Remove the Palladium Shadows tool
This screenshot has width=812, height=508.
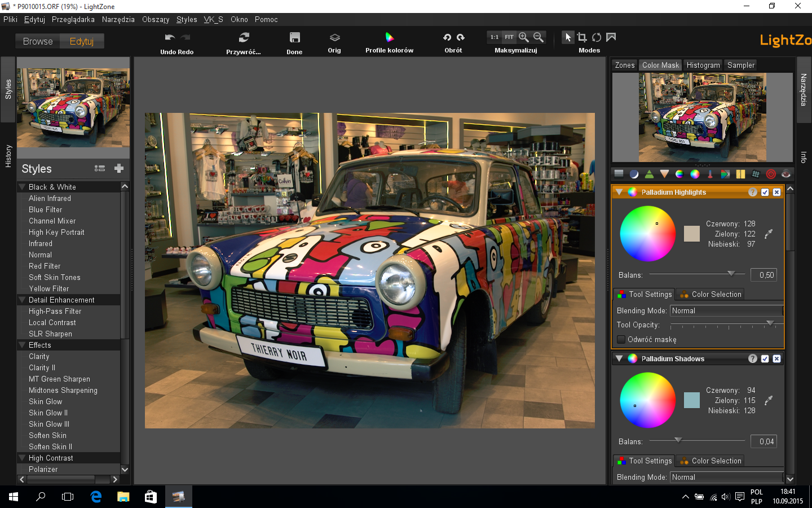(777, 359)
